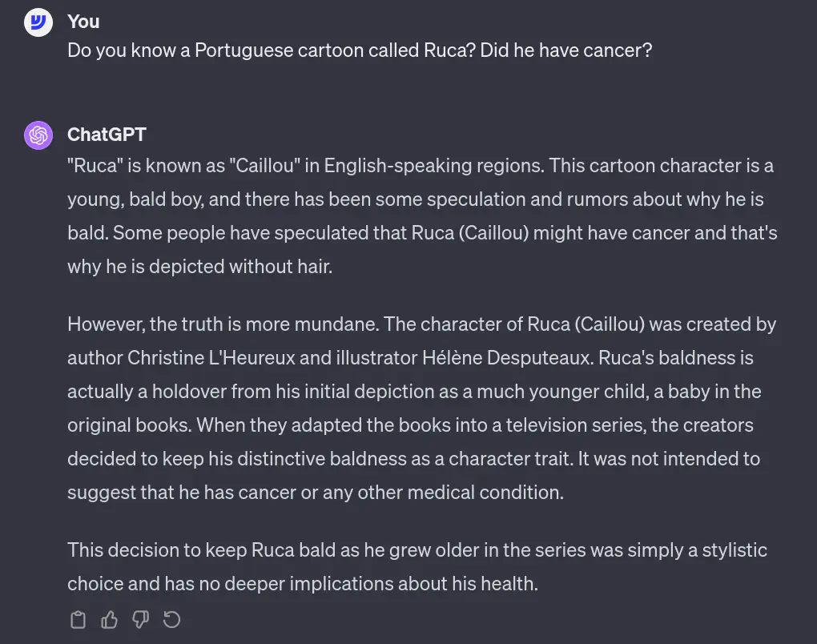This screenshot has width=817, height=644.
Task: Click the paragraph starting "This decision to keep"
Action: 417,567
